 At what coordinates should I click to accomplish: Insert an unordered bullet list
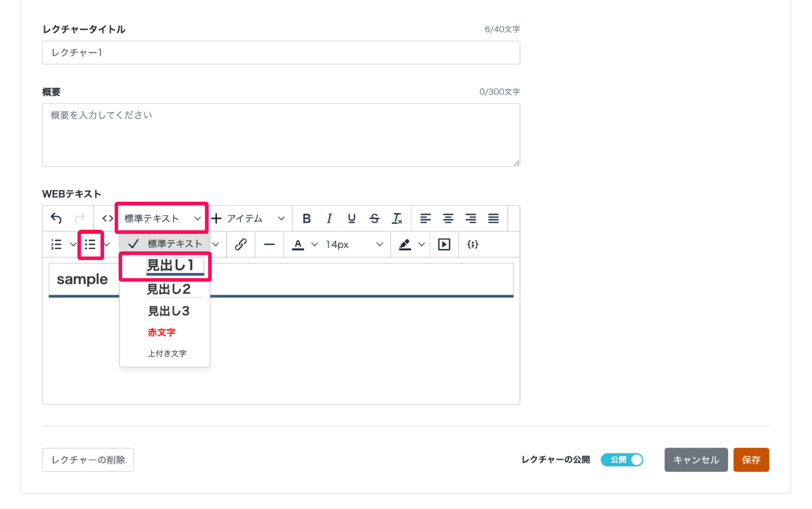click(x=90, y=244)
